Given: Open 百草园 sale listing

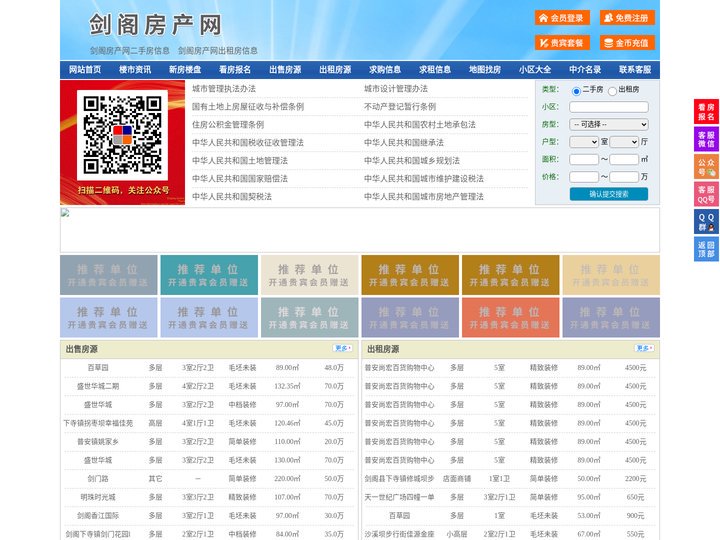Looking at the screenshot, I should point(98,368).
